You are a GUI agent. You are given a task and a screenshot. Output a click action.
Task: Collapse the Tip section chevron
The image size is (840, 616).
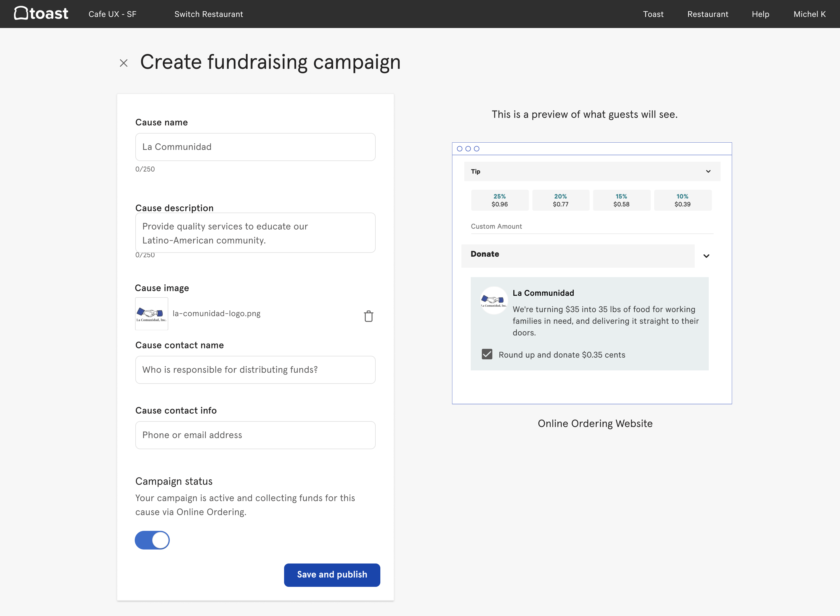[x=708, y=171]
